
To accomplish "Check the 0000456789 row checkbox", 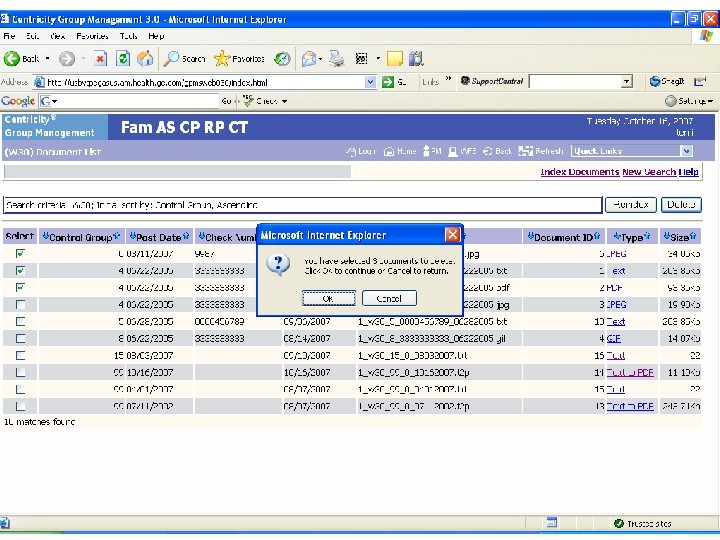I will (x=20, y=321).
